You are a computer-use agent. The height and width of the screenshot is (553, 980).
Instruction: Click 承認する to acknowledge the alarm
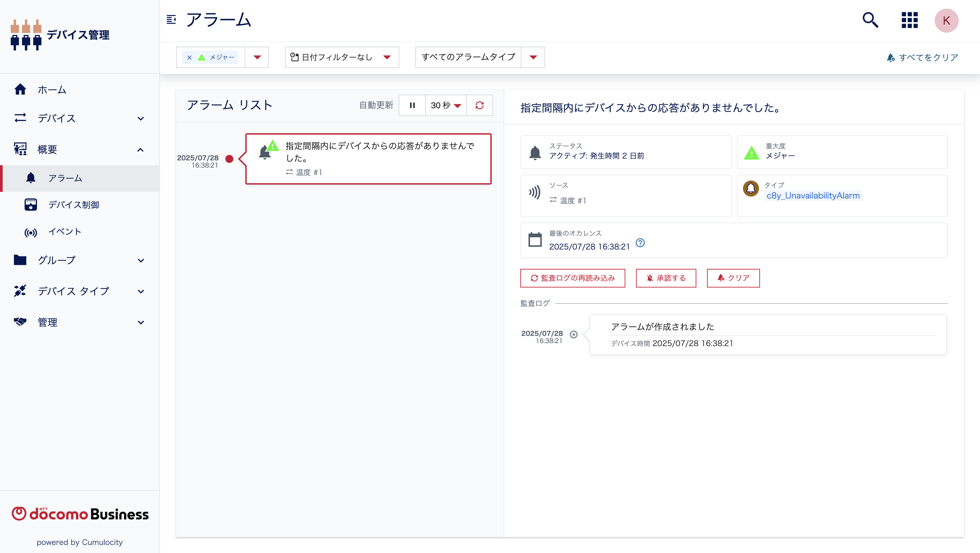[x=666, y=278]
